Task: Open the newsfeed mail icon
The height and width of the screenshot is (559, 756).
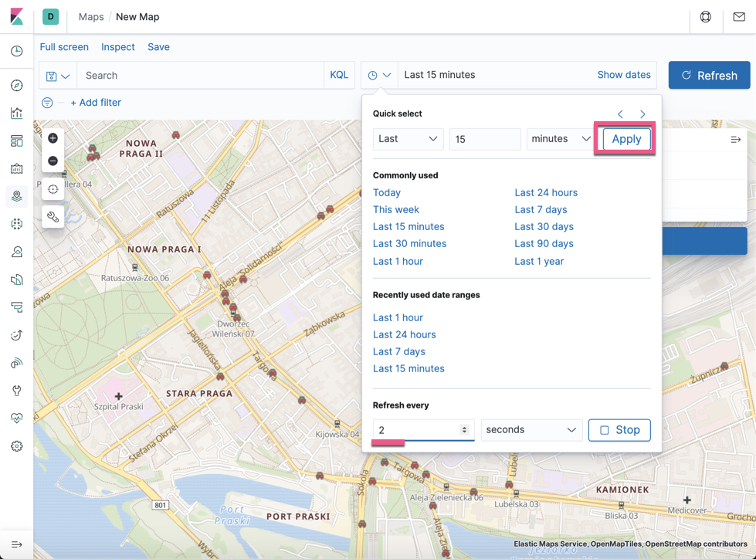Action: click(x=739, y=17)
